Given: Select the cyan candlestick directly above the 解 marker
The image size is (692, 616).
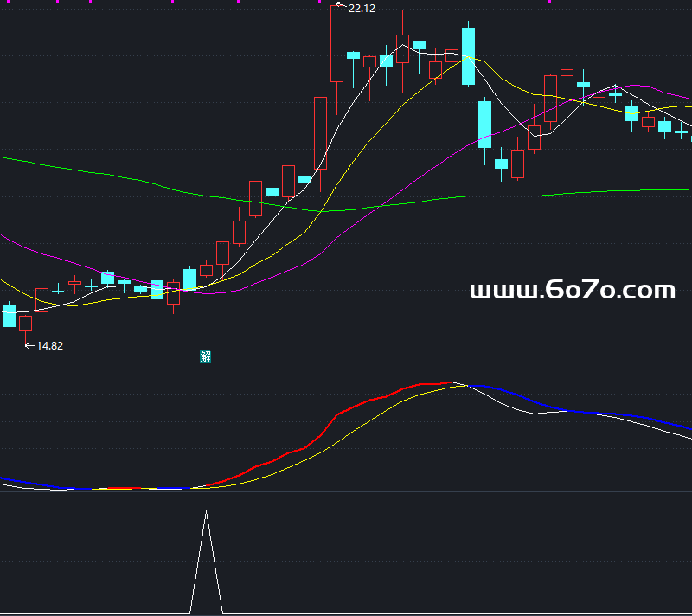Looking at the screenshot, I should click(x=189, y=279).
